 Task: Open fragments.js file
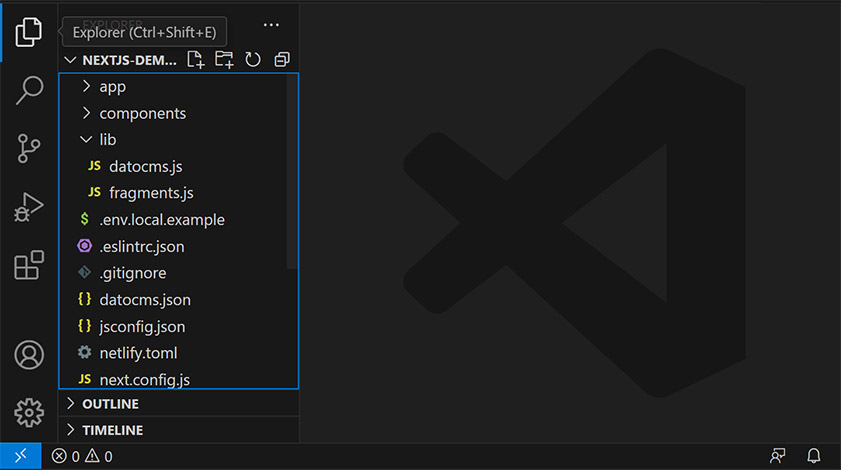[178, 193]
